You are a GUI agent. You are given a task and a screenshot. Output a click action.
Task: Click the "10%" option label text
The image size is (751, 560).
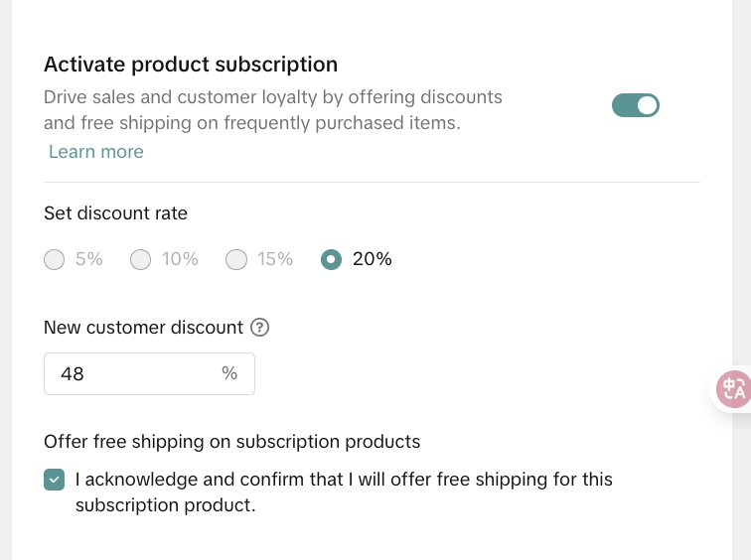tap(180, 259)
